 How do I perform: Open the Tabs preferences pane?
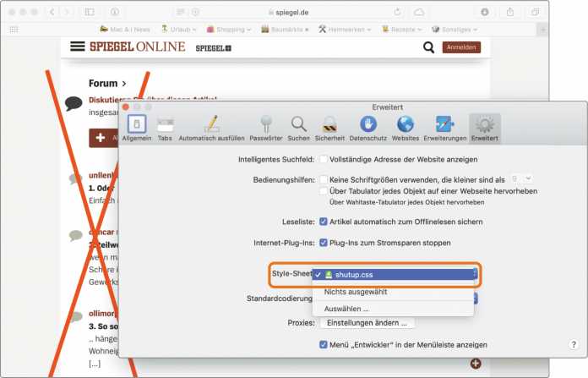point(165,129)
